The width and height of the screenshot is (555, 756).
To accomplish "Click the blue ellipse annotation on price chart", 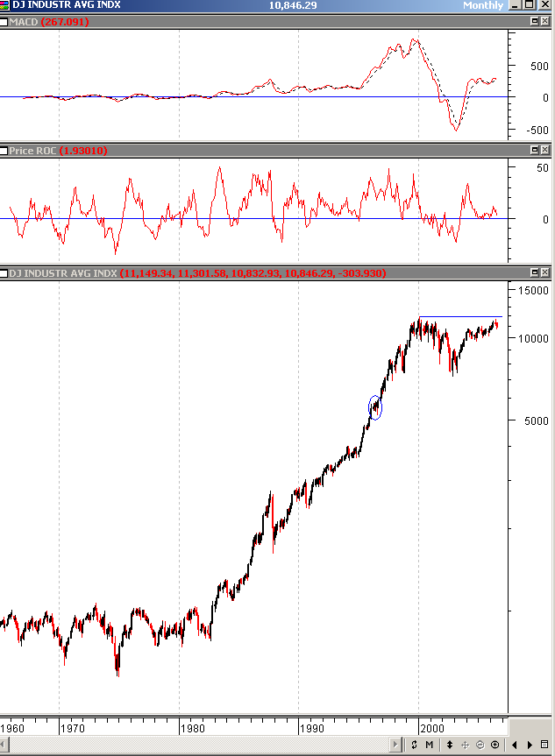I will click(375, 407).
